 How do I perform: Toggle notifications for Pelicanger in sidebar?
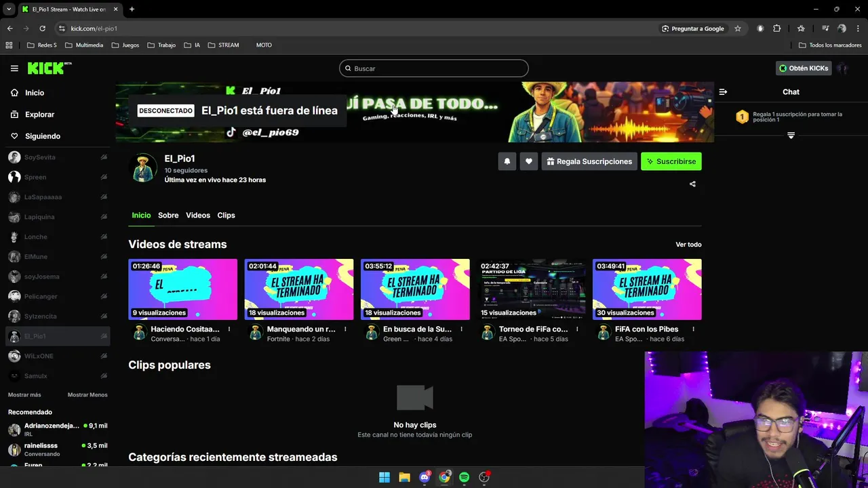click(x=104, y=296)
